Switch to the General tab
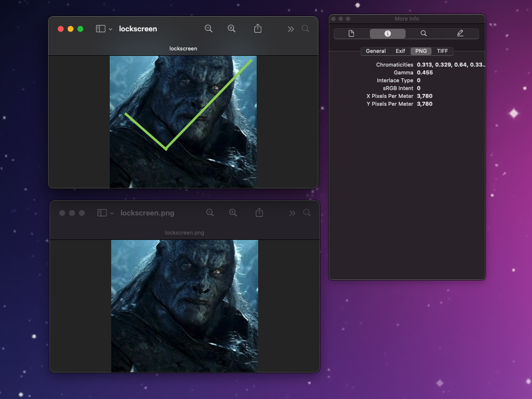 point(376,51)
